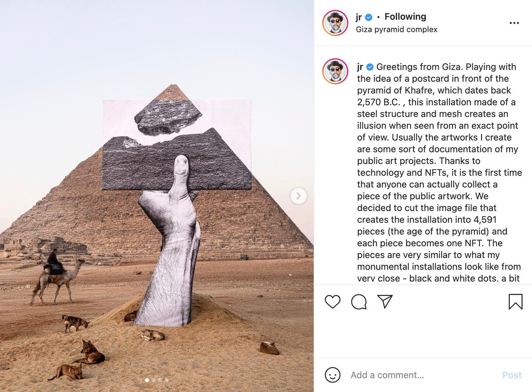This screenshot has width=532, height=392.
Task: Select jr username in the caption
Action: pyautogui.click(x=360, y=67)
